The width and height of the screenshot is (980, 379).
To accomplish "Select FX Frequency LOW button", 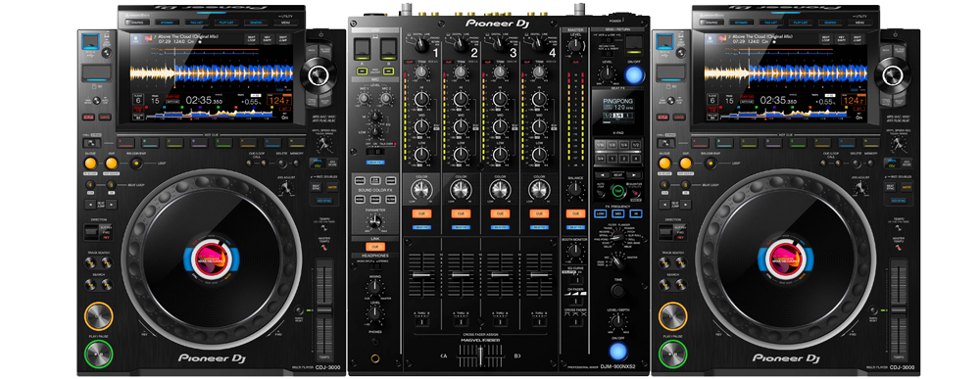I will 602,213.
